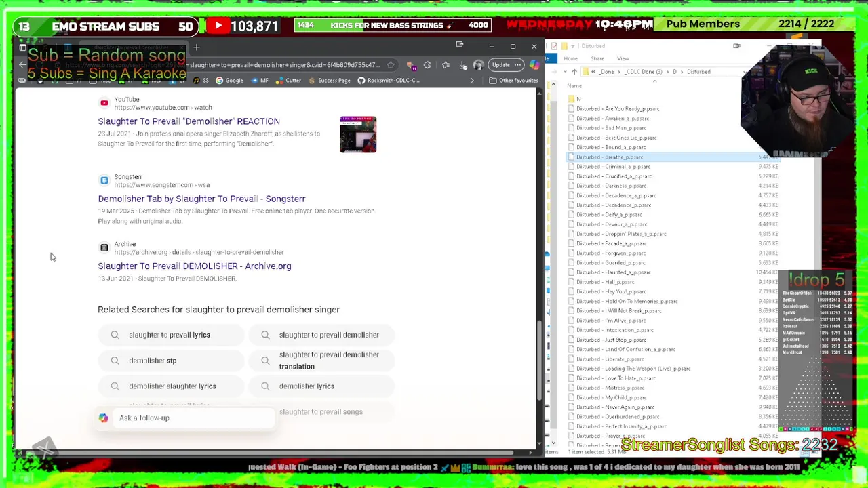The width and height of the screenshot is (868, 488).
Task: Open the browser Downloads icon
Action: (x=463, y=65)
